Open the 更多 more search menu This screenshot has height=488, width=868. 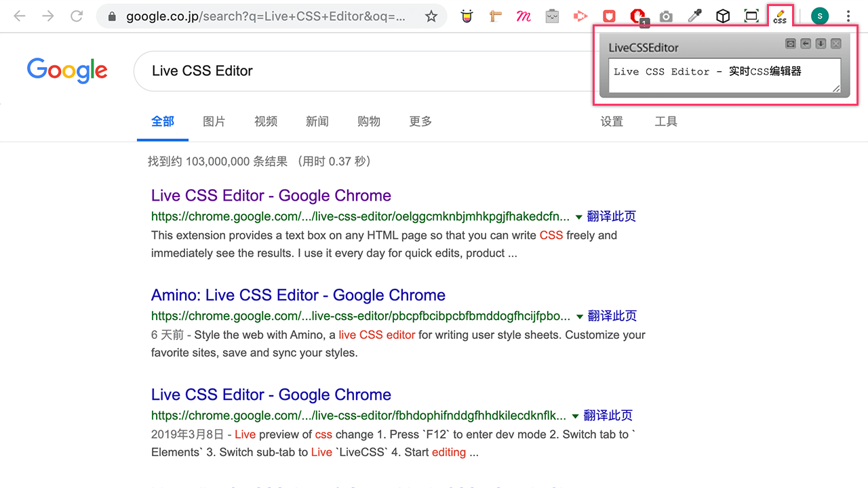420,121
